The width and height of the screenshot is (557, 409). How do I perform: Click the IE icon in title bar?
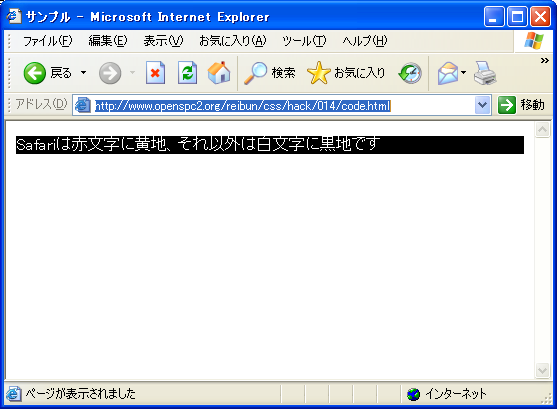coord(14,16)
